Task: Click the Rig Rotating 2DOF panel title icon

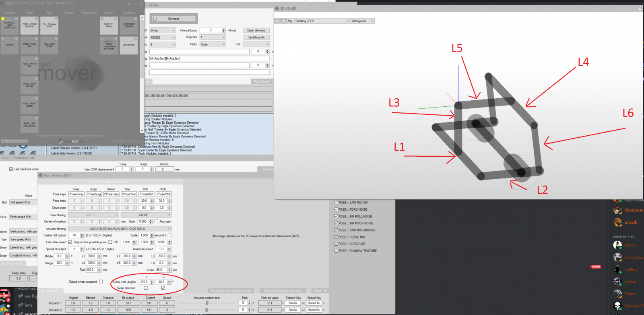Action: (41, 175)
